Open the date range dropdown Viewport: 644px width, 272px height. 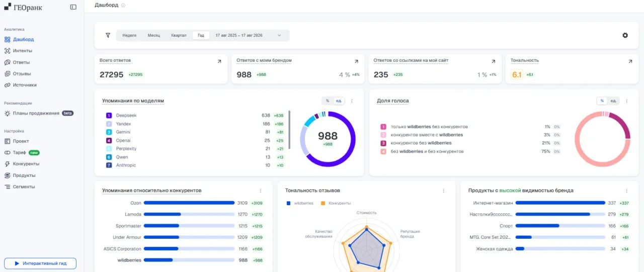point(249,36)
